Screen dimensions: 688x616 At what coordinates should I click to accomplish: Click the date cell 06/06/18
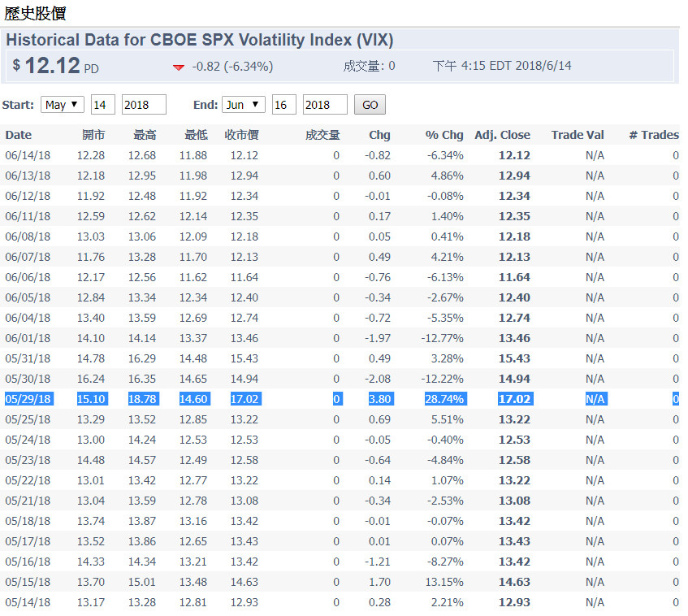click(x=28, y=277)
